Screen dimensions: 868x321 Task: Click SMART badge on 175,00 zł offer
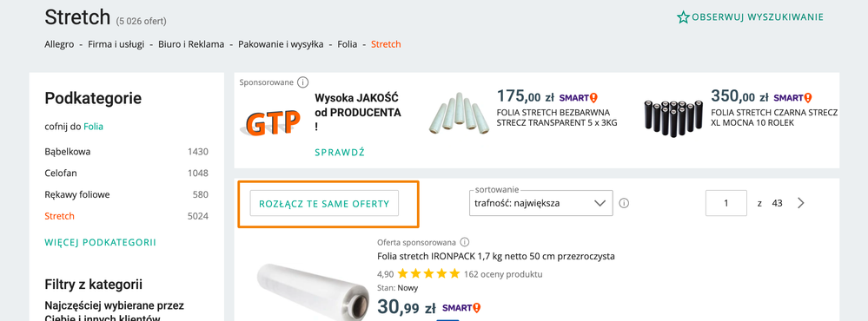click(x=578, y=98)
